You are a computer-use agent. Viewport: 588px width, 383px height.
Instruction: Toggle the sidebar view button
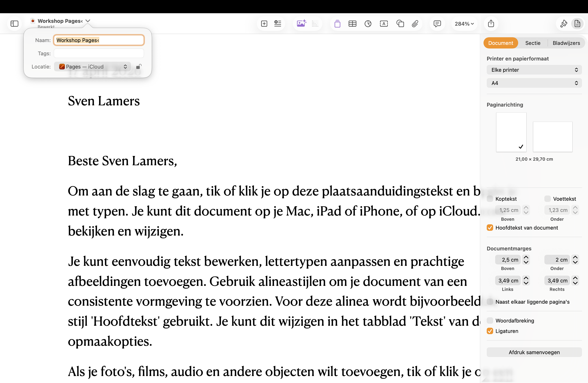(14, 24)
